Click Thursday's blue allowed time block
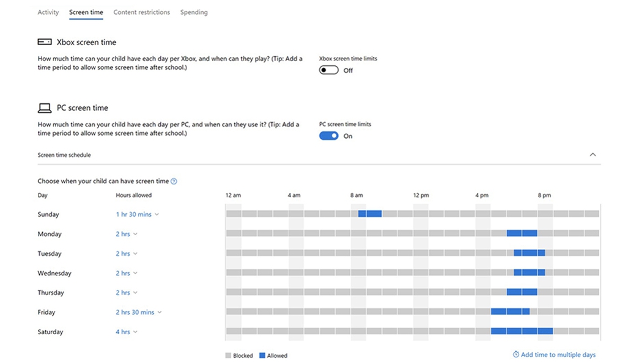This screenshot has width=628, height=364. click(x=522, y=292)
